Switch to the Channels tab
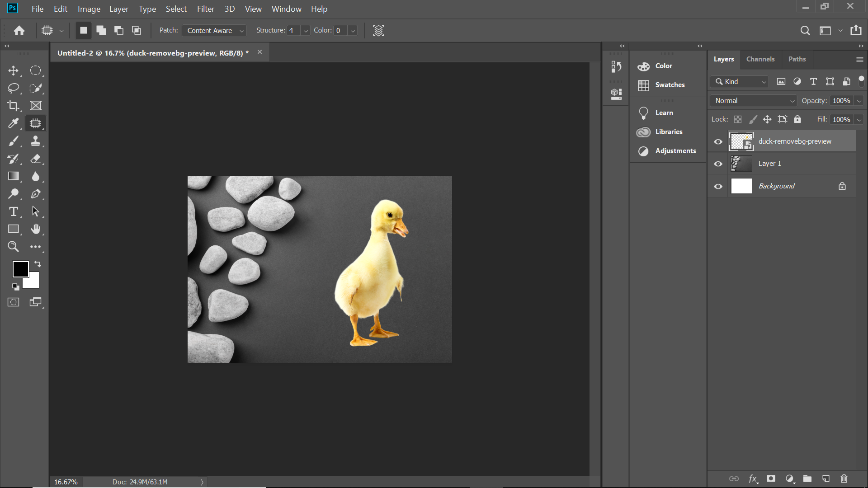Viewport: 868px width, 488px height. click(x=761, y=58)
